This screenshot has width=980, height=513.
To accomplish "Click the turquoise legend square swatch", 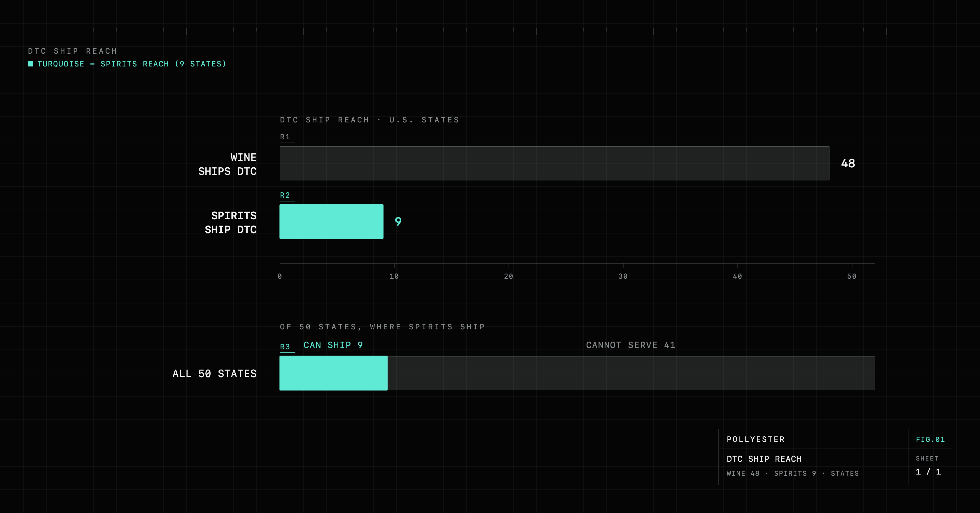I will tap(31, 64).
